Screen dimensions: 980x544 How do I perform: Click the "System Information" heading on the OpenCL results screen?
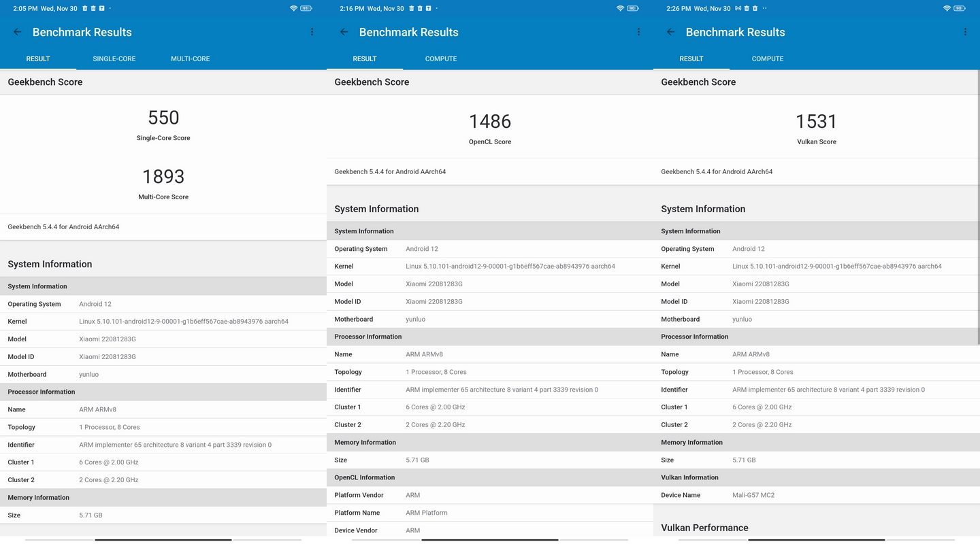click(x=376, y=209)
